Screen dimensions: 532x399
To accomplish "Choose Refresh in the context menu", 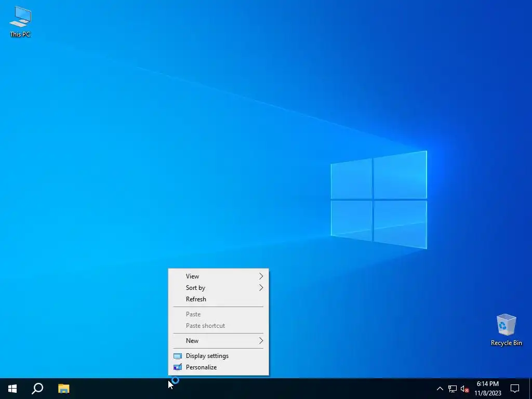I will 219,299.
